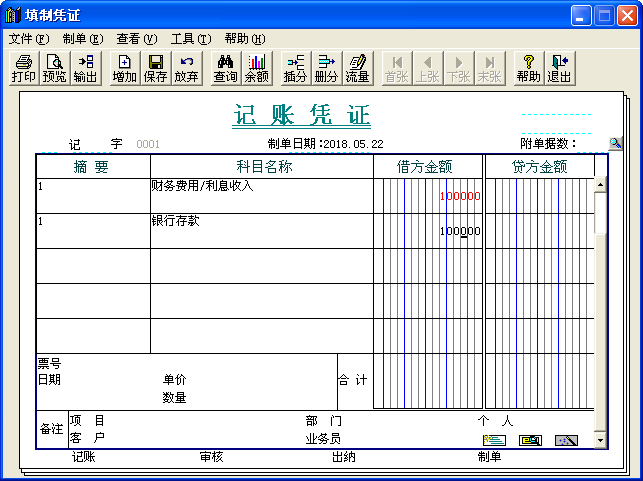Open the 工具(T) menu

point(191,39)
